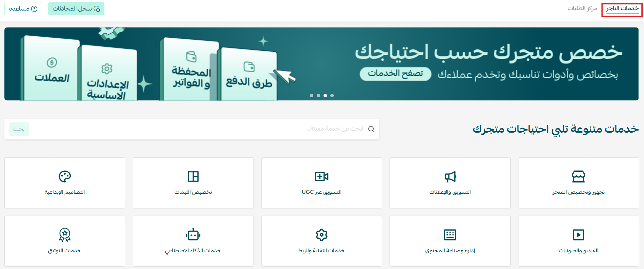Click the megaphone icon for التسويق والإعلانات
This screenshot has height=269, width=644.
pos(450,176)
